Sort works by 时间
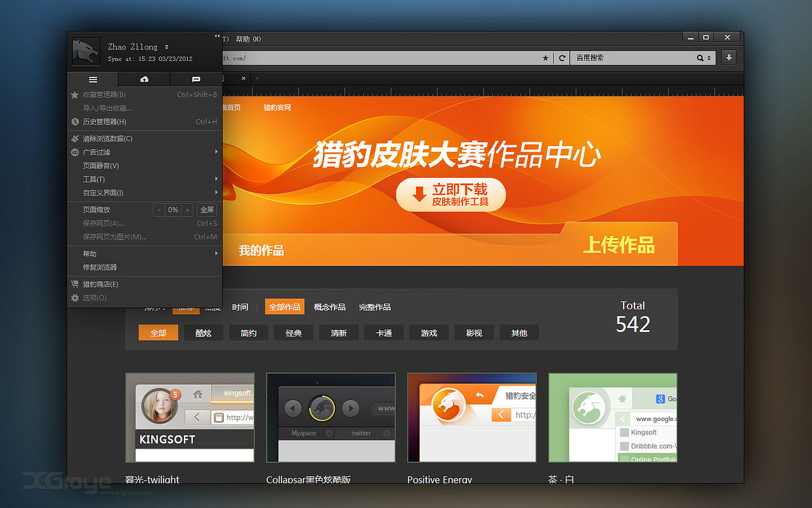Viewport: 812px width, 508px height. point(240,307)
